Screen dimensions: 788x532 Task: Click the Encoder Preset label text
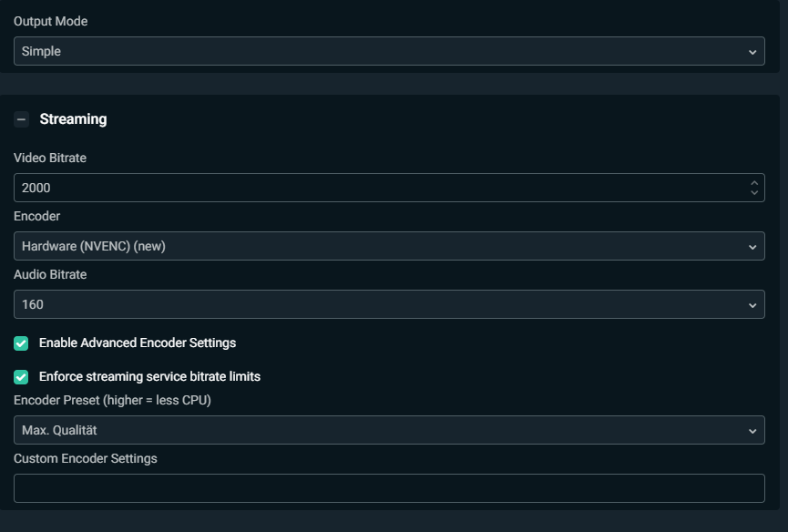click(112, 401)
